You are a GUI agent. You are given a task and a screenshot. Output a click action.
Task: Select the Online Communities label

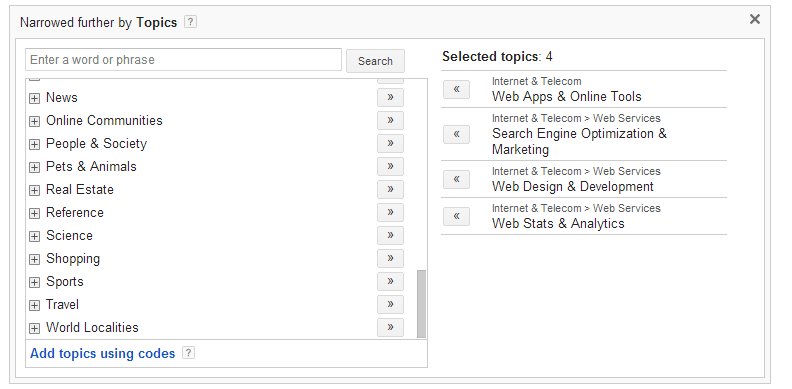[104, 120]
